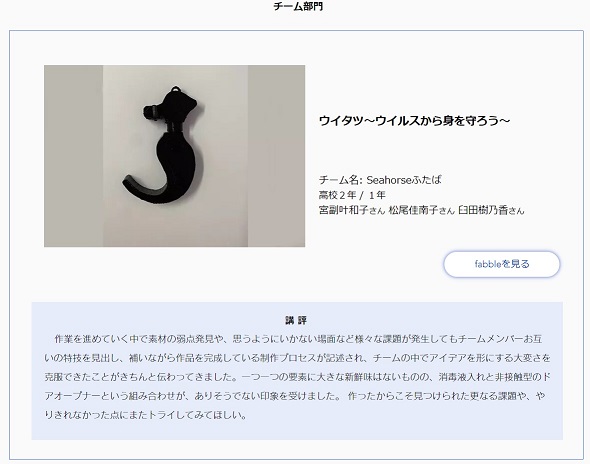Select member name 松尾佳南子さん
The height and width of the screenshot is (464, 590).
422,210
